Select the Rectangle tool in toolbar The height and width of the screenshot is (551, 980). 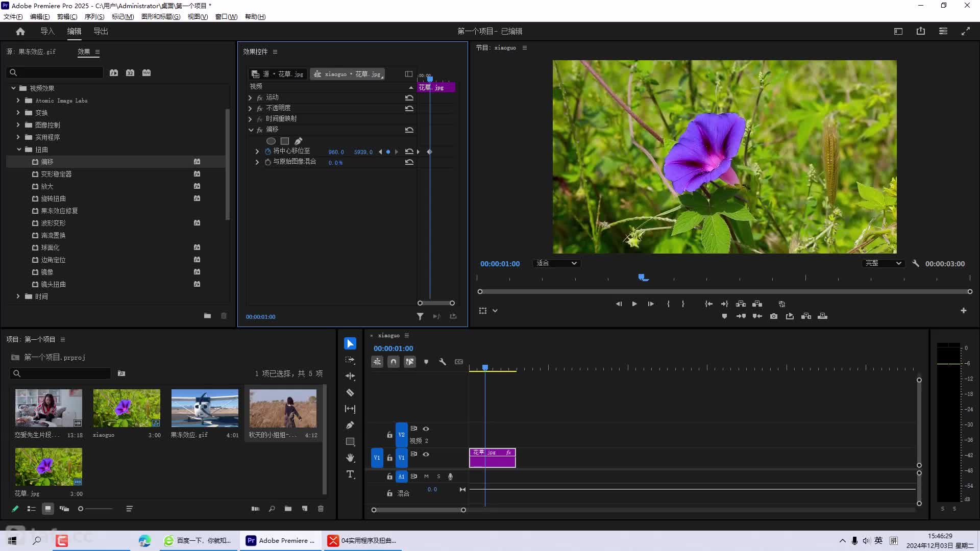tap(350, 442)
